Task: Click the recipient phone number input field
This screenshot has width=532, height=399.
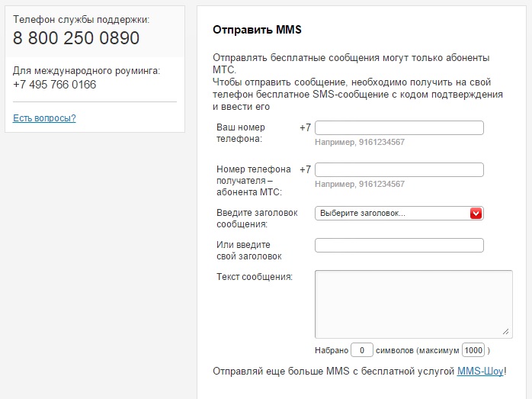Action: (x=399, y=169)
